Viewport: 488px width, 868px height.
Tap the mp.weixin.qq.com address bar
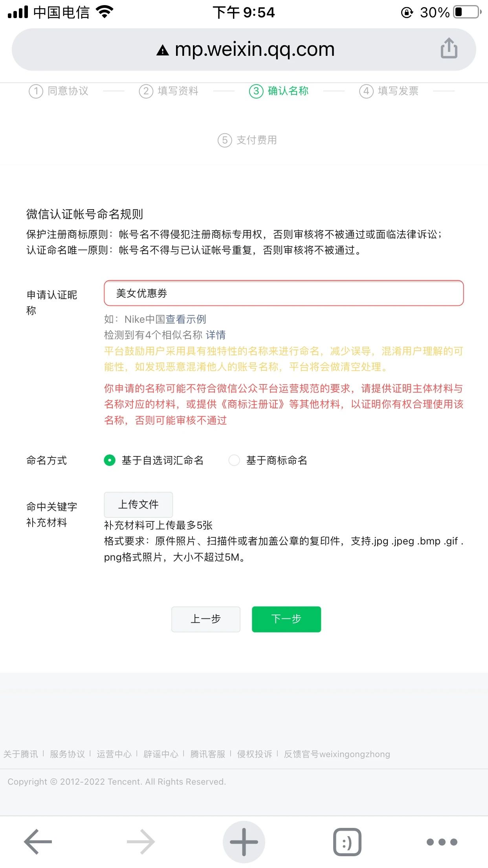pos(244,50)
